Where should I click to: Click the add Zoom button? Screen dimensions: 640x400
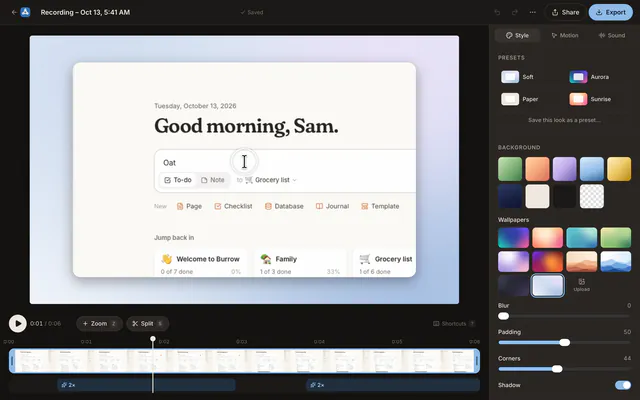tap(99, 324)
